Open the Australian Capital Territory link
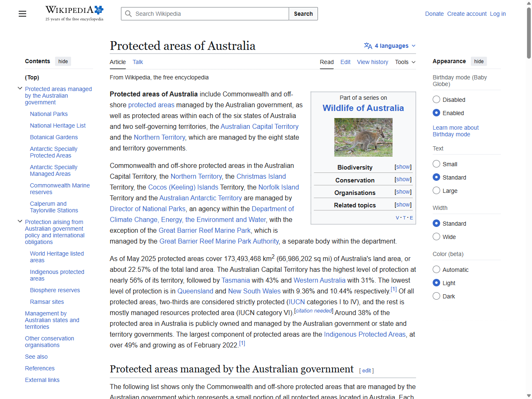This screenshot has width=532, height=399. tap(259, 126)
